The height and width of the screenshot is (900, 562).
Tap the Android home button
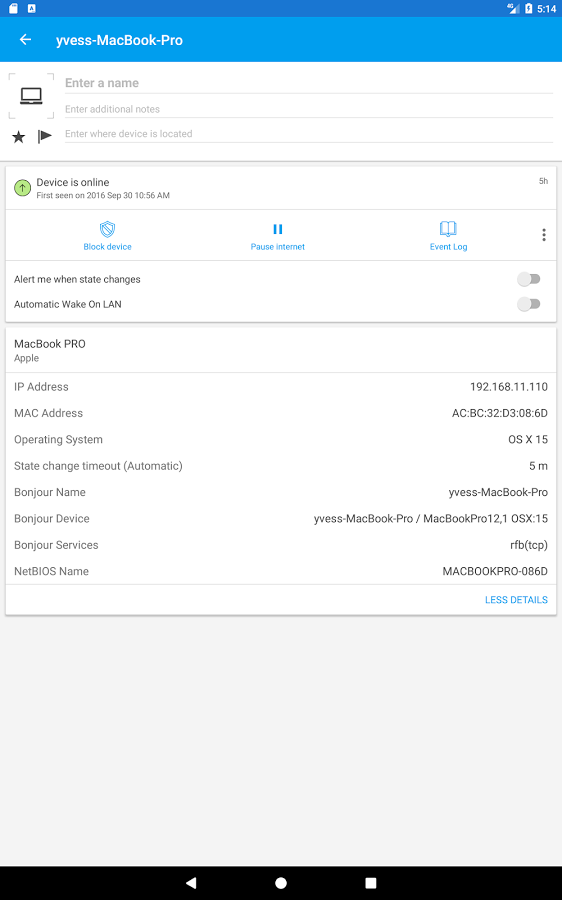281,883
